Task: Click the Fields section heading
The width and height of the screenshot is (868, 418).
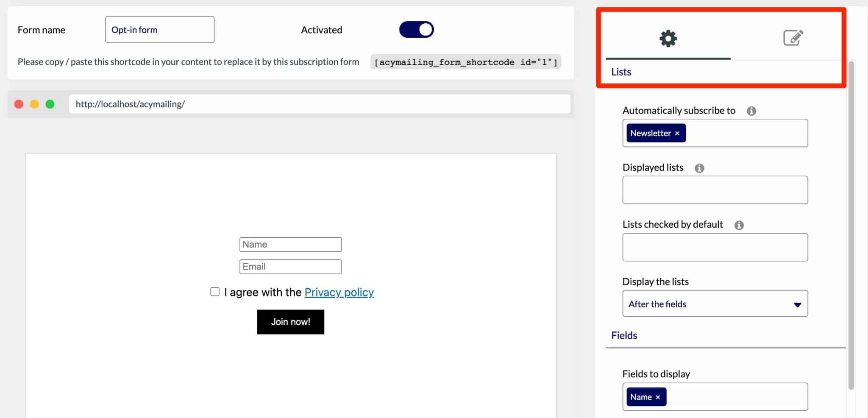Action: (624, 335)
